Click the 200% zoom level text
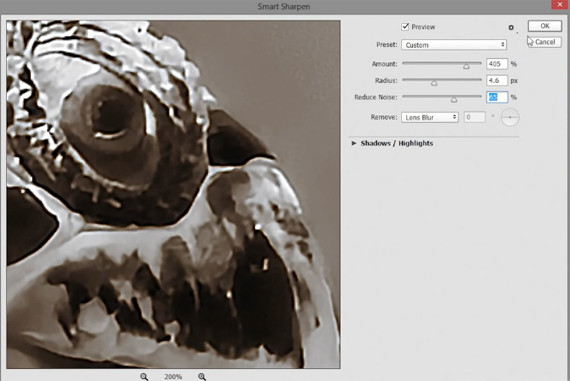 pyautogui.click(x=173, y=377)
